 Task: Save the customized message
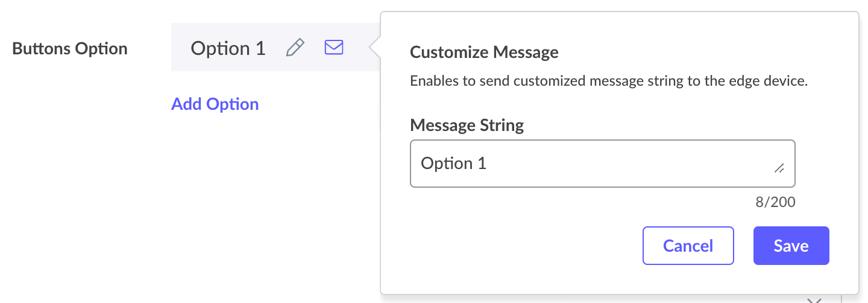tap(791, 246)
